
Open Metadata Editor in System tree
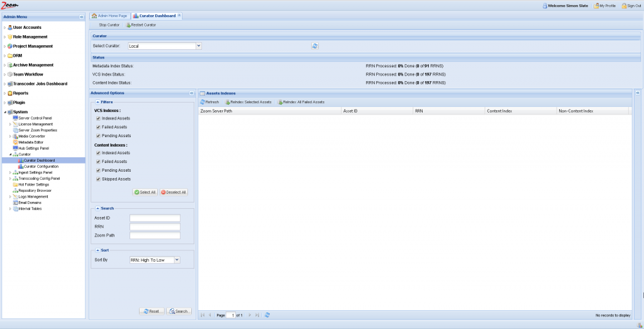tap(31, 142)
